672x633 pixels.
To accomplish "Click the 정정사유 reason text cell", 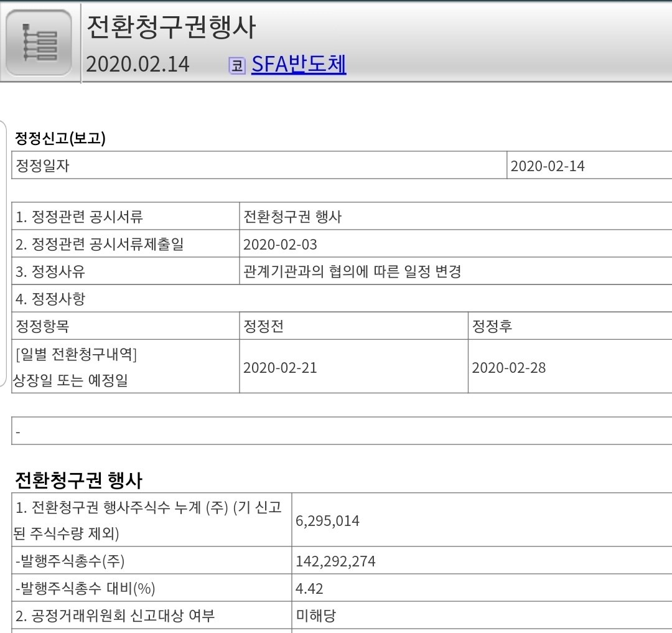I will (x=336, y=271).
